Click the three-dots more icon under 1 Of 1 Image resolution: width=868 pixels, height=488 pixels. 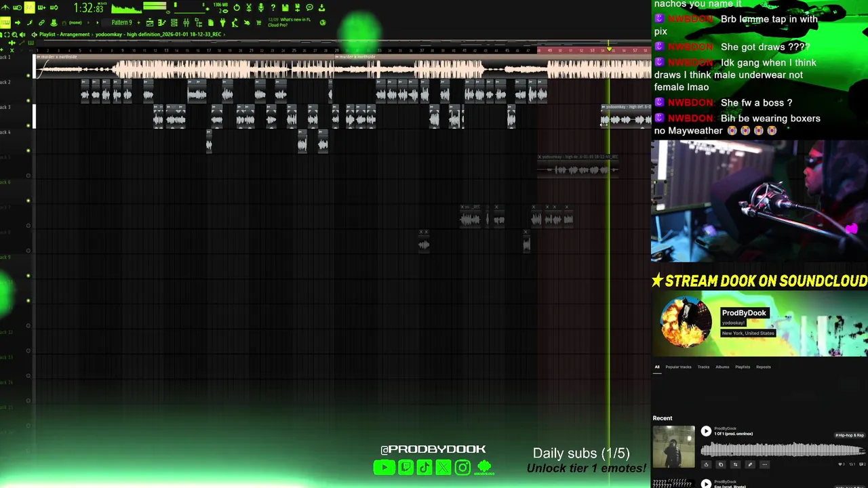pyautogui.click(x=764, y=464)
